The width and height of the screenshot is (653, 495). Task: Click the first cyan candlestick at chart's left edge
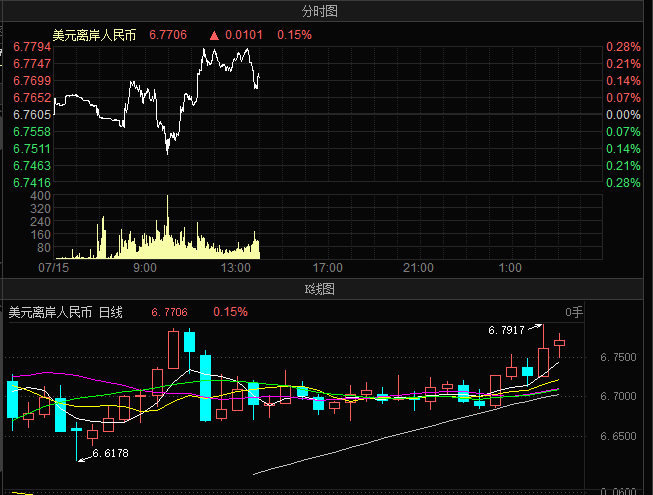coord(13,398)
